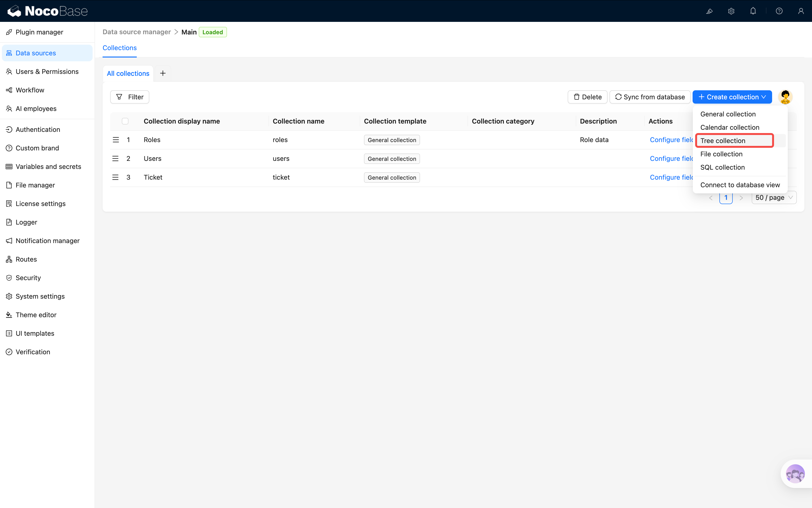Open Theme editor in the sidebar

point(36,315)
